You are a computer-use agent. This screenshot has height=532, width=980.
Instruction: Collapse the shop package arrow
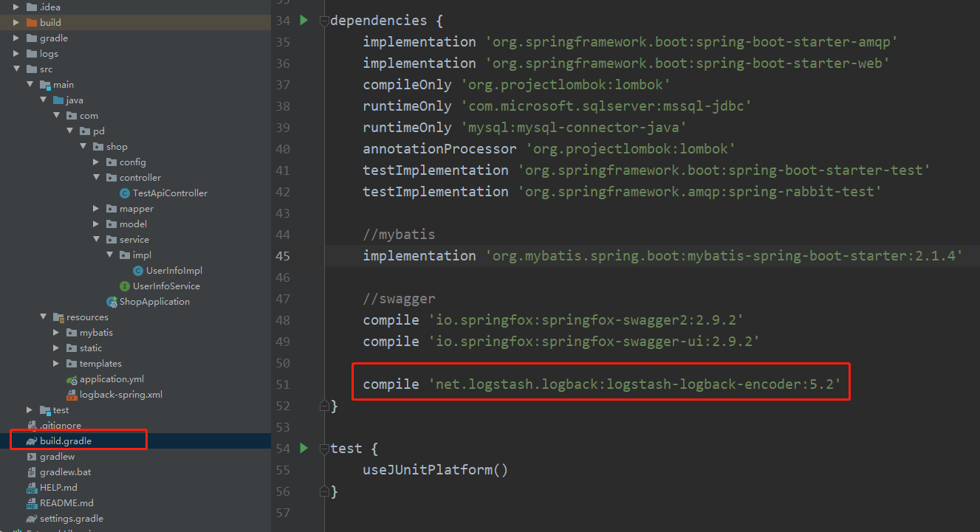coord(83,146)
